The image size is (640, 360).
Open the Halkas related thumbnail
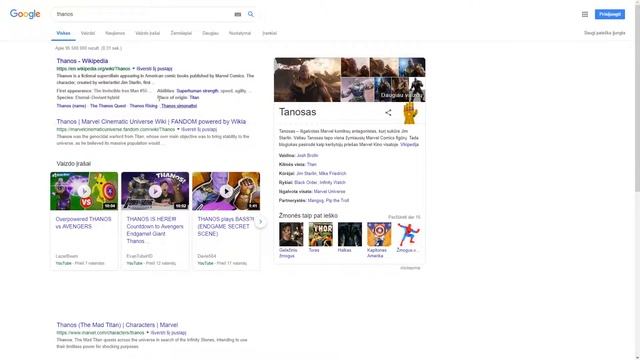click(350, 234)
